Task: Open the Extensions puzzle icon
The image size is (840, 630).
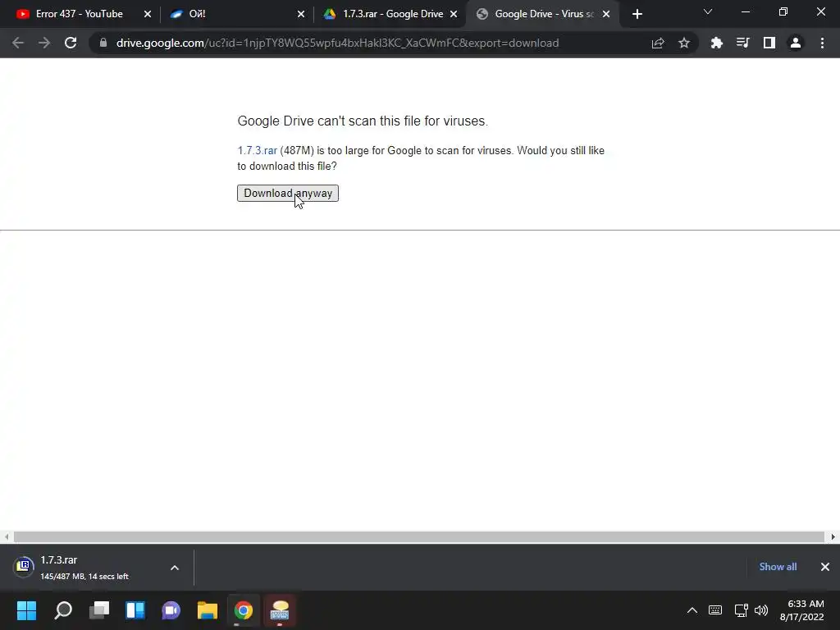Action: point(716,43)
